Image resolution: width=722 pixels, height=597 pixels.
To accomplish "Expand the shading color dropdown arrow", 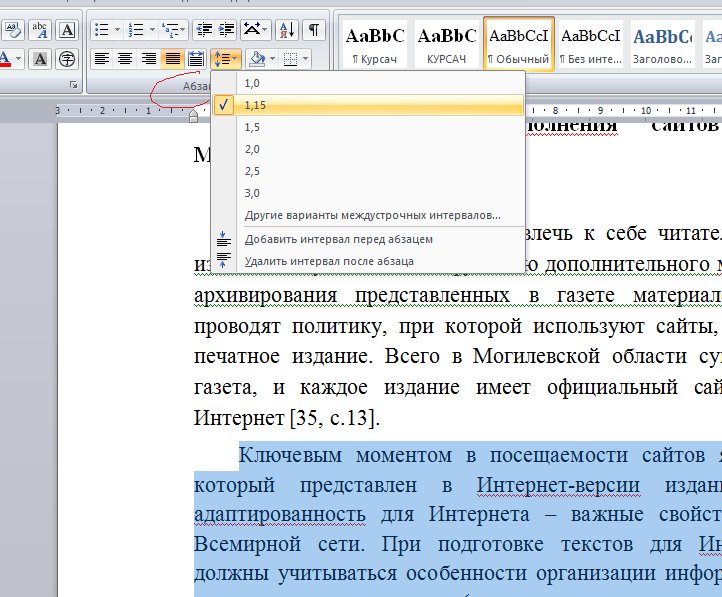I will [x=273, y=59].
